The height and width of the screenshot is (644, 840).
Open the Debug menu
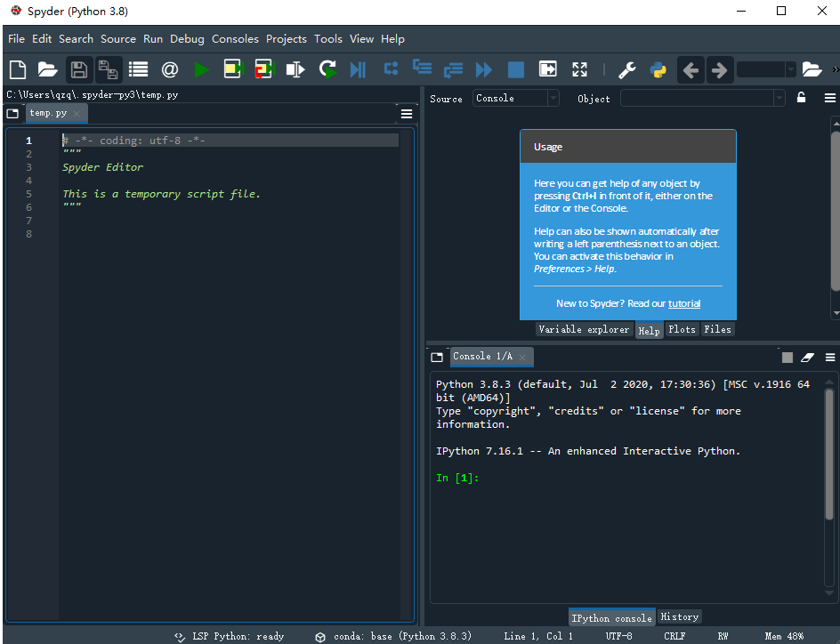(187, 38)
